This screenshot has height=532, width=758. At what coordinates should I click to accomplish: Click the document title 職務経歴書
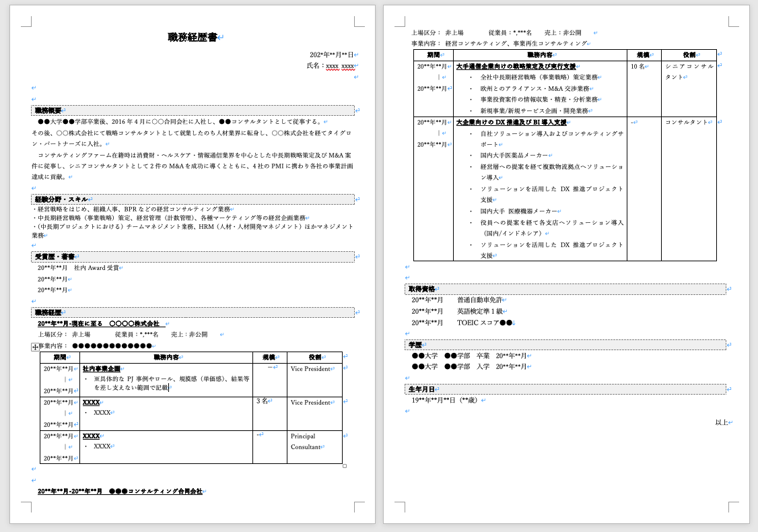click(193, 37)
